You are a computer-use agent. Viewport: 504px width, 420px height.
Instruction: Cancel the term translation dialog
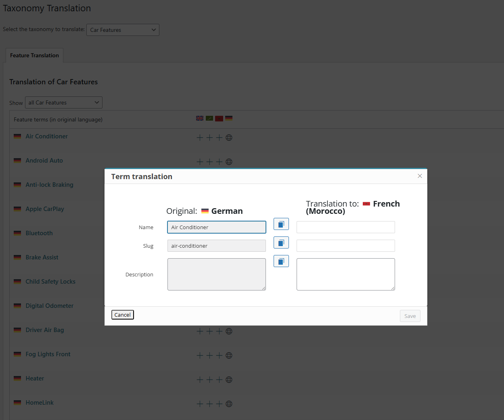pos(122,315)
